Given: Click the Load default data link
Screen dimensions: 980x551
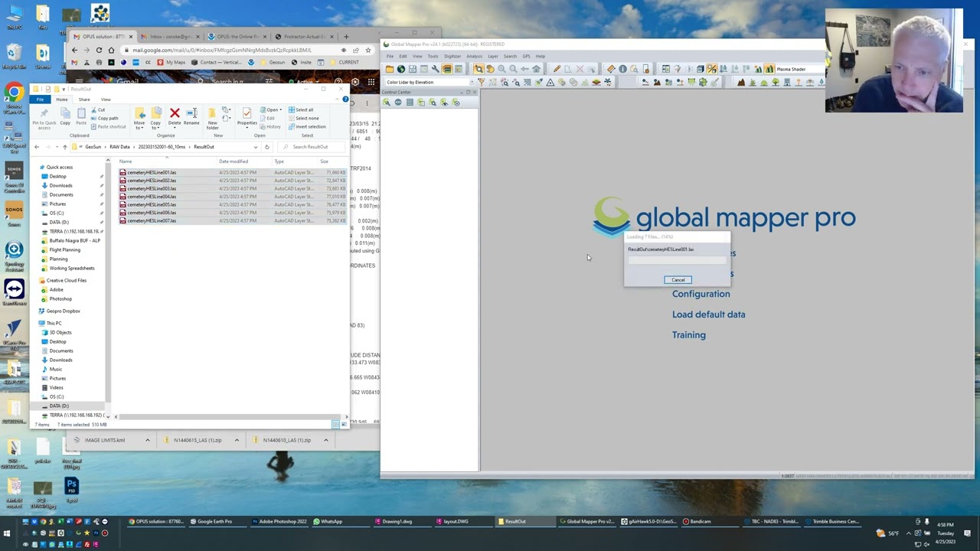Looking at the screenshot, I should point(708,315).
